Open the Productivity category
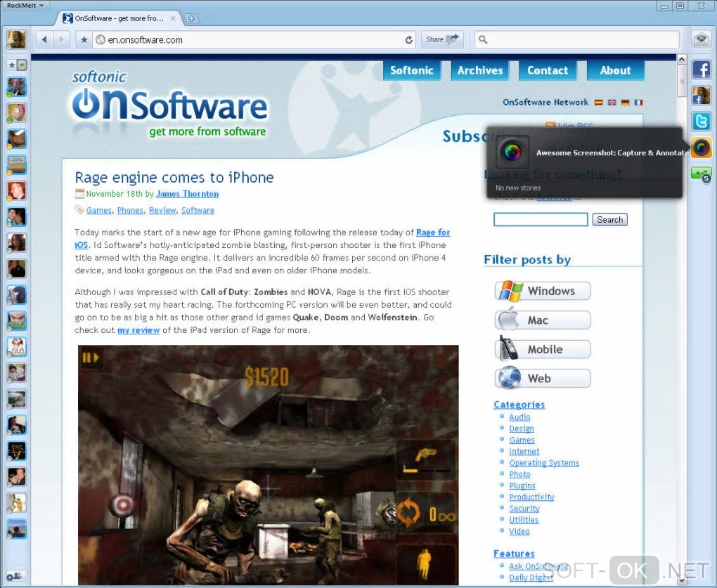Screen dimensions: 717x588 [x=531, y=497]
